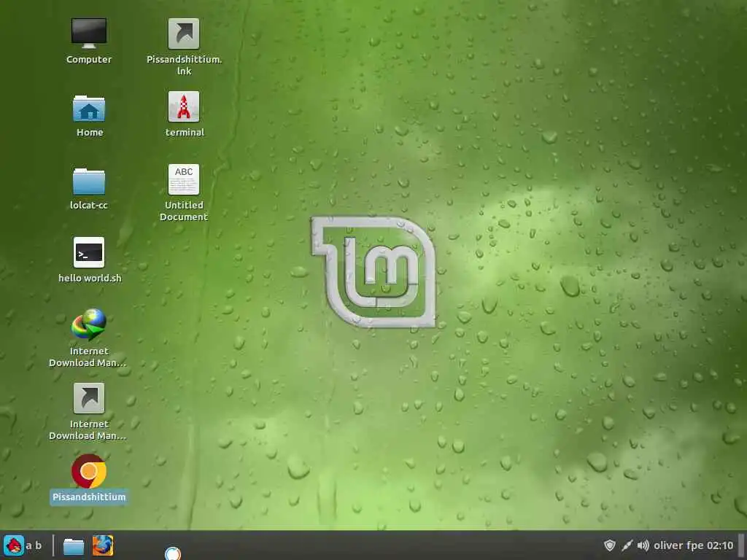This screenshot has width=747, height=560.
Task: Select the rocket terminal launcher icon
Action: [x=183, y=106]
